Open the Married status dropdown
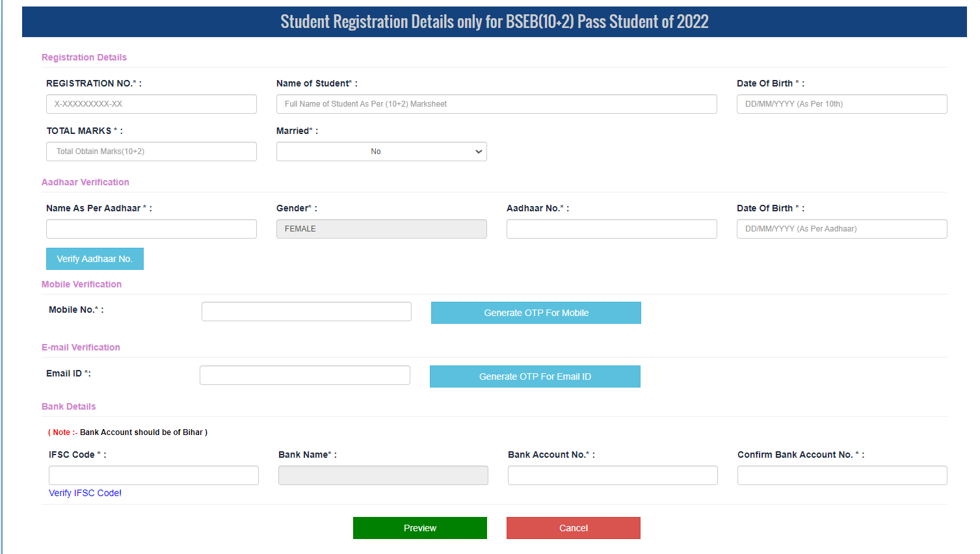The width and height of the screenshot is (980, 554). [x=381, y=151]
